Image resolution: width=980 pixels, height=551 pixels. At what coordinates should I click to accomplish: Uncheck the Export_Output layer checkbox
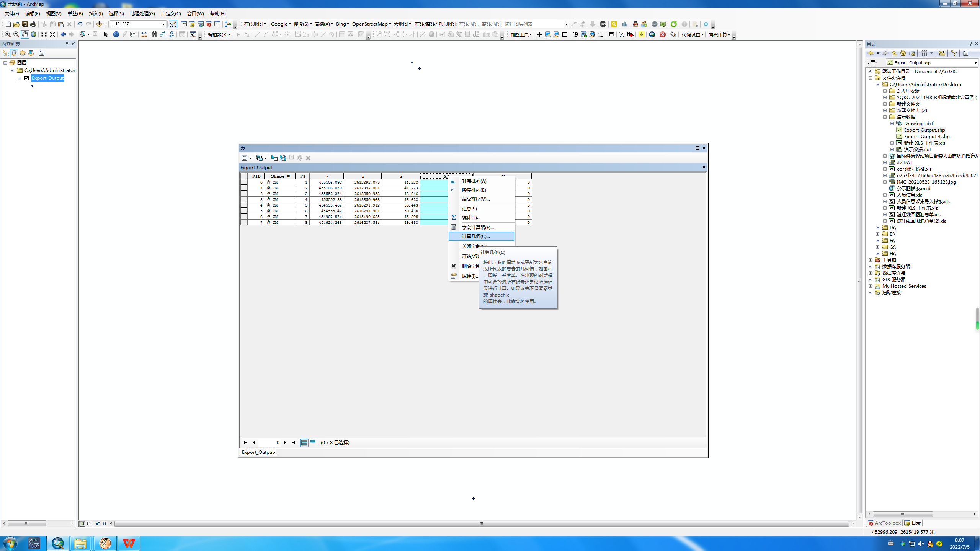tap(27, 78)
